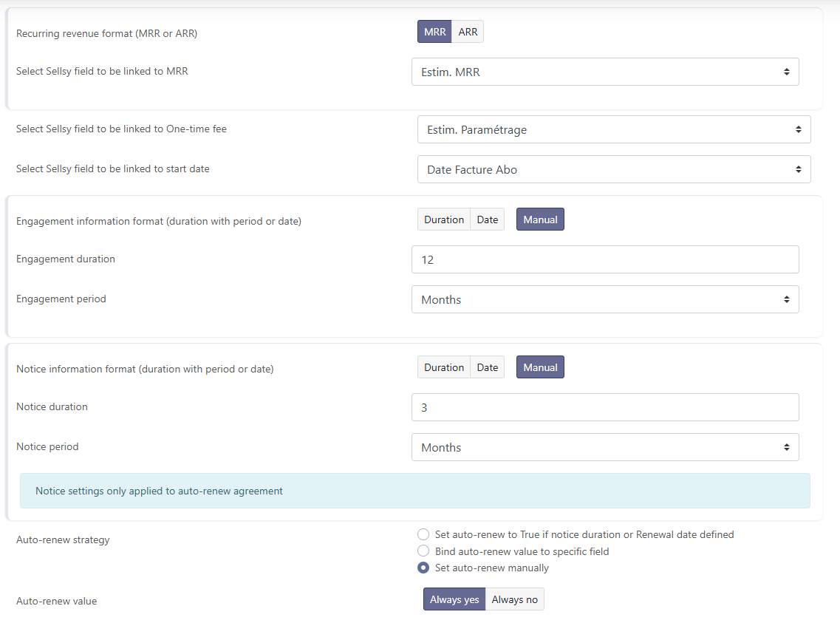Select Bind auto-renew value to specific field

click(423, 551)
